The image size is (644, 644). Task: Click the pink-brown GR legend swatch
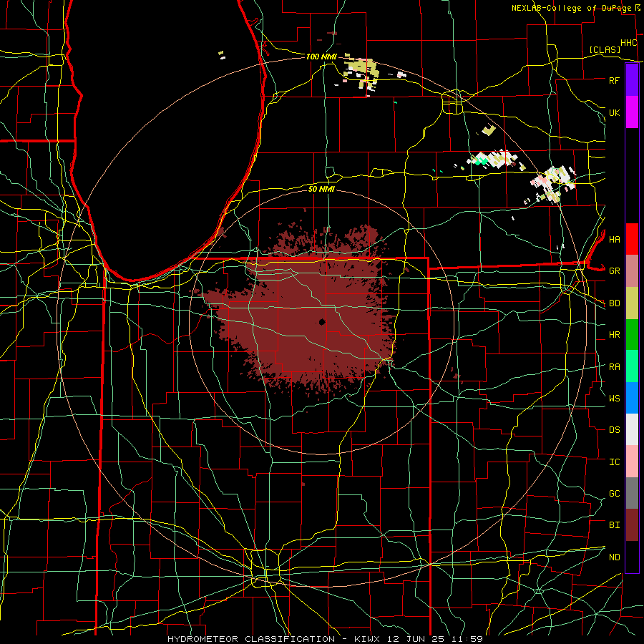pyautogui.click(x=632, y=271)
